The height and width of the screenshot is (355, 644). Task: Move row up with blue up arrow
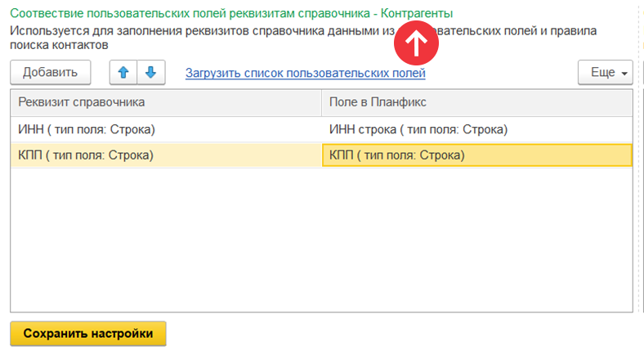click(x=123, y=73)
